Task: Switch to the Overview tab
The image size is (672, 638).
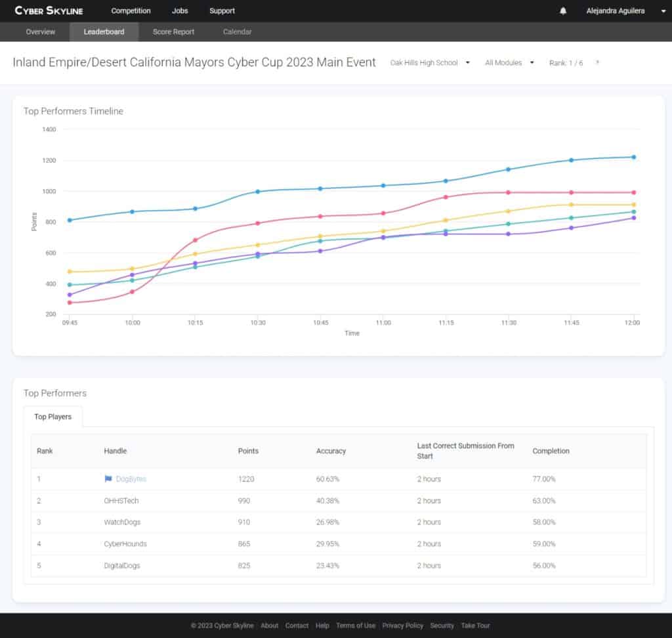Action: coord(41,32)
